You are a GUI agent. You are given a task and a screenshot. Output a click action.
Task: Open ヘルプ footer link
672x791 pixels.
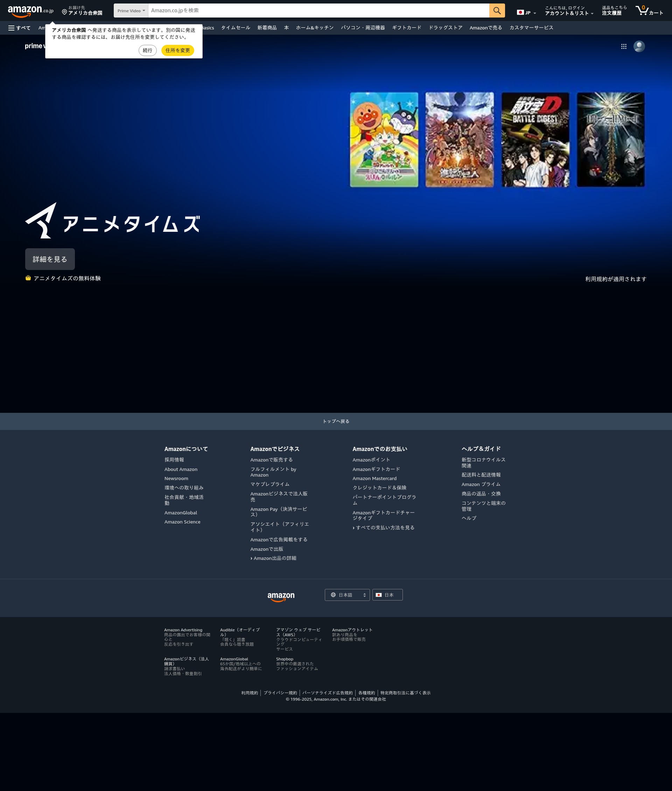coord(469,518)
